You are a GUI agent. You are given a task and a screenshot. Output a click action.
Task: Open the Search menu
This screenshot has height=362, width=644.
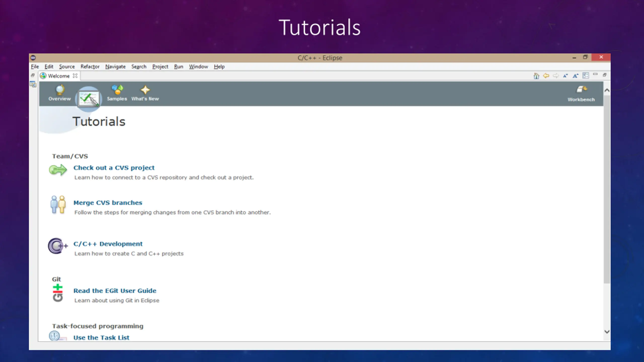click(139, 67)
